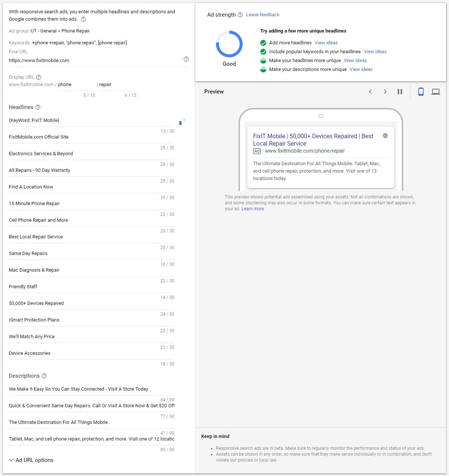Open the Descriptions help icon
This screenshot has height=476, width=449.
(44, 376)
